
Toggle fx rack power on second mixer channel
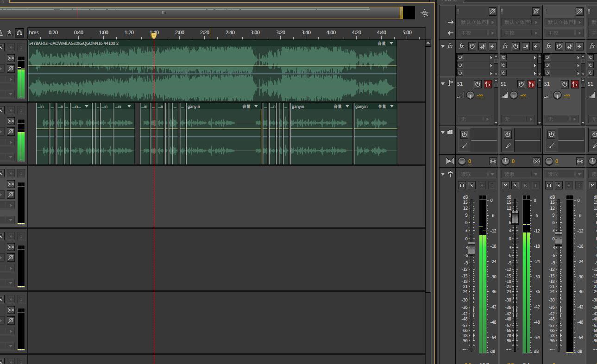click(x=515, y=46)
